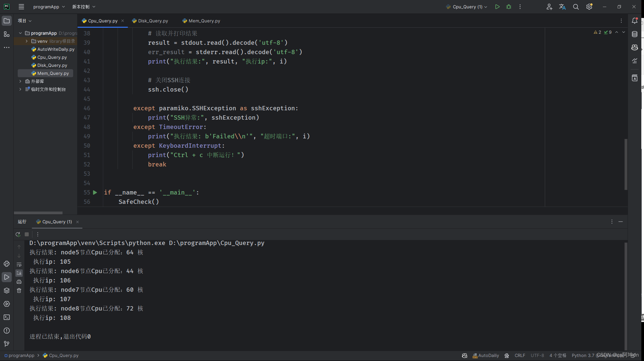Open Python Packages layers icon
Screen dimensions: 644x361
coord(7,290)
